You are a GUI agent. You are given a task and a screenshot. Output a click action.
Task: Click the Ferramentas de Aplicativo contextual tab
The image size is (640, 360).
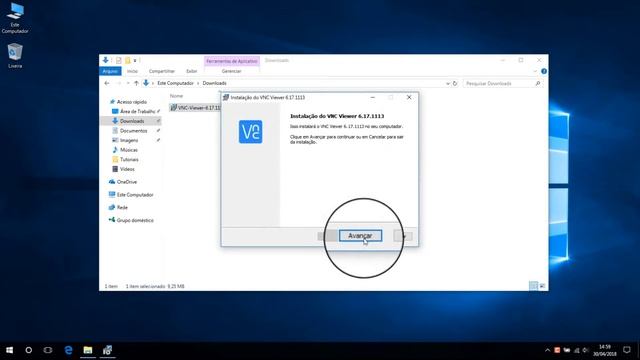pos(232,61)
